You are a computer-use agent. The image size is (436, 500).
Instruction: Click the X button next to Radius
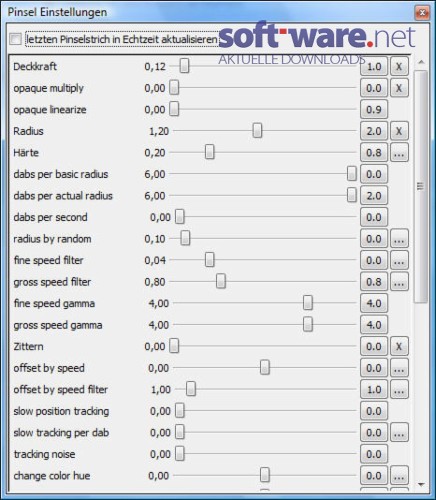click(399, 131)
